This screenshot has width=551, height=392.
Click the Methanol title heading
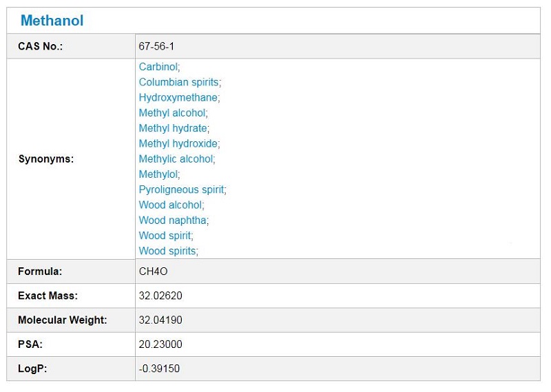52,21
